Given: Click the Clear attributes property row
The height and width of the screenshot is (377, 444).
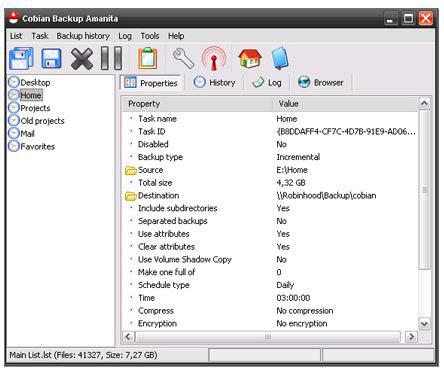Looking at the screenshot, I should (x=270, y=247).
